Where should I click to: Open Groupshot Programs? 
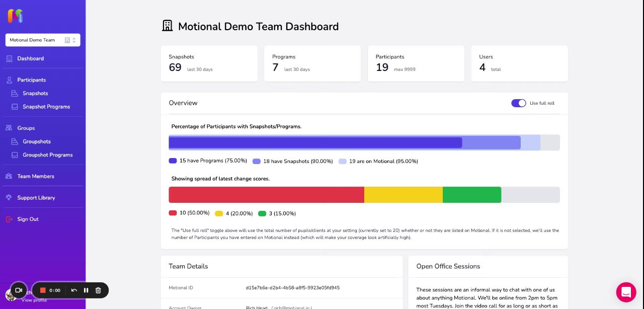coord(48,155)
